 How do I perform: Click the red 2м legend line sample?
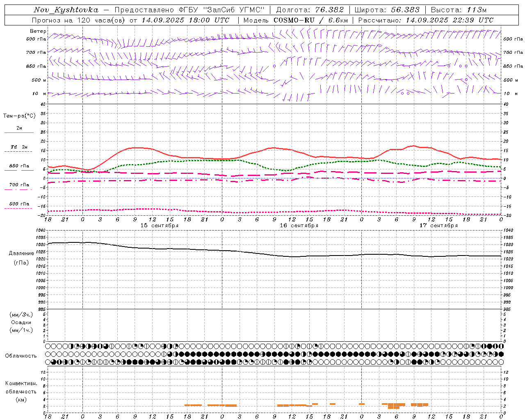tap(19, 133)
